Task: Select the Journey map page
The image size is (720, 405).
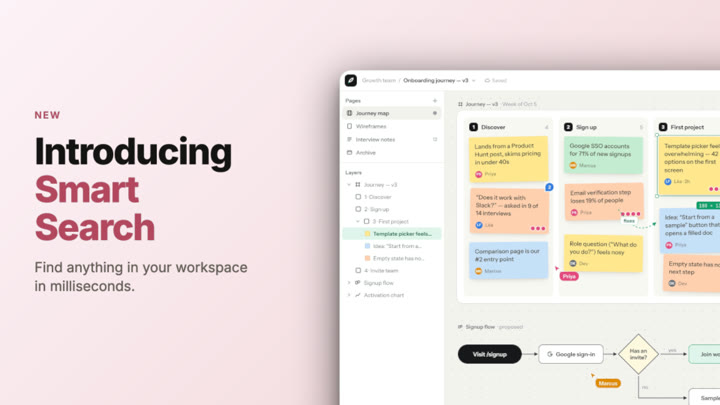Action: tap(392, 113)
